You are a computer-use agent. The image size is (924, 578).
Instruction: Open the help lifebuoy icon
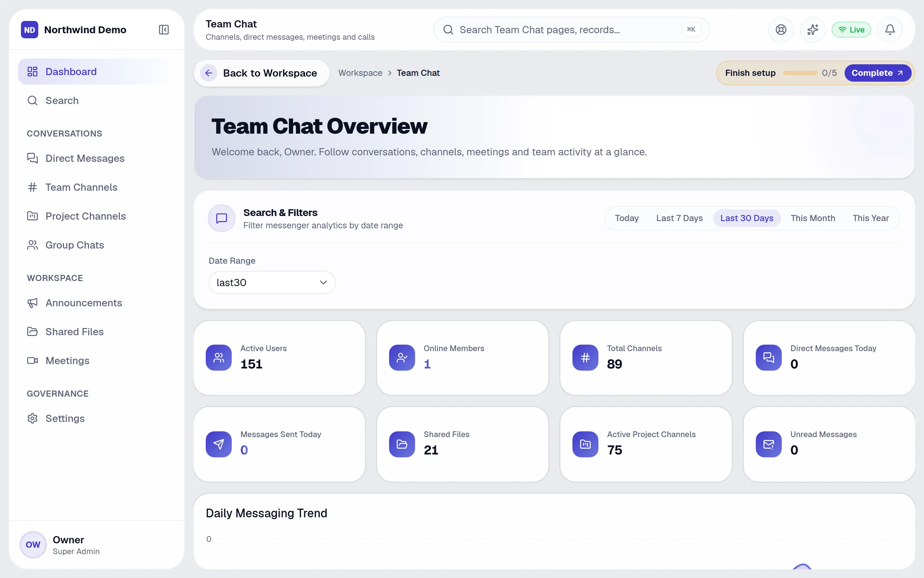[x=781, y=29]
